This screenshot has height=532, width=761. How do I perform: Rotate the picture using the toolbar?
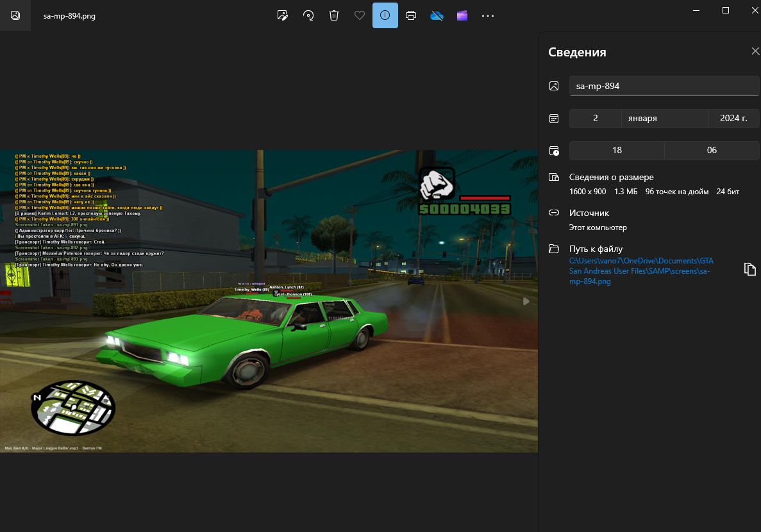point(308,15)
